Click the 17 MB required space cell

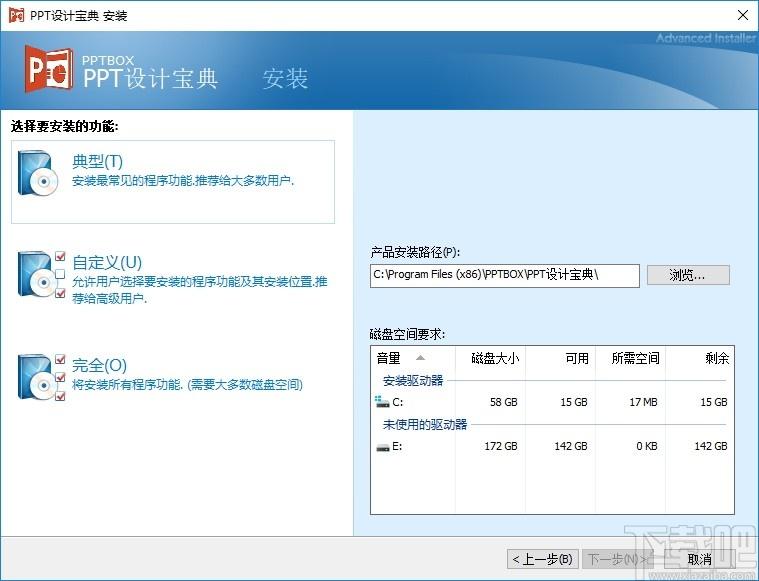pos(643,402)
